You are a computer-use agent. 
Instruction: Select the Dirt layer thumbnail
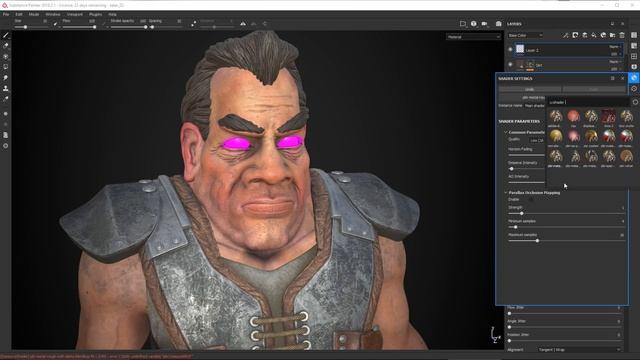520,65
